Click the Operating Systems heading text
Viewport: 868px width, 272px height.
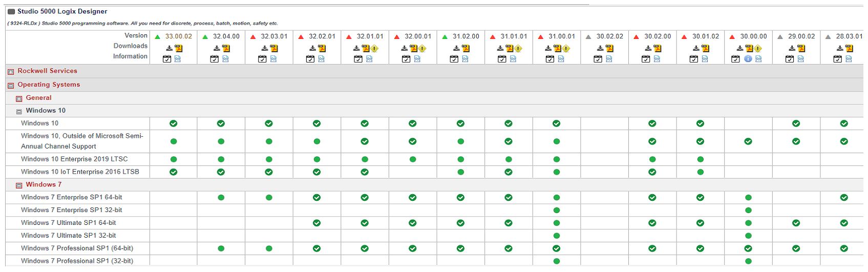tap(49, 85)
